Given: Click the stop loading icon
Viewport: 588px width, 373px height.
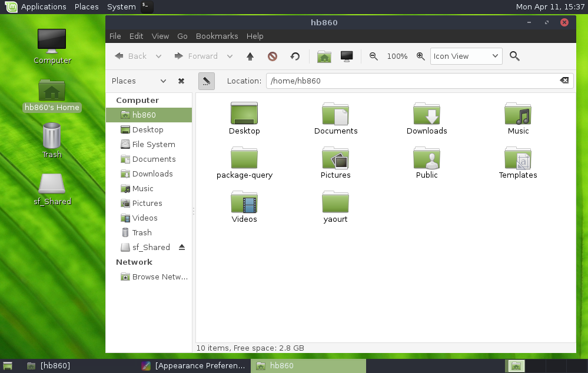Looking at the screenshot, I should click(x=271, y=56).
